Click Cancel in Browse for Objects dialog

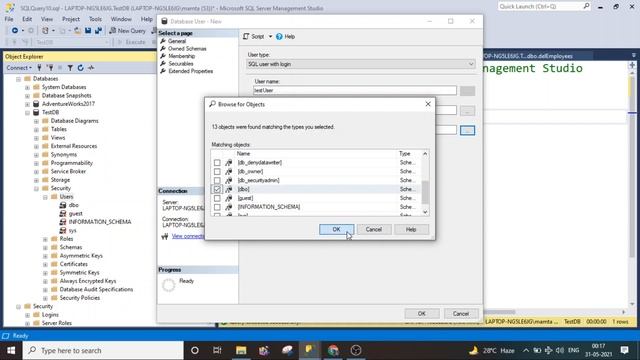click(x=373, y=229)
